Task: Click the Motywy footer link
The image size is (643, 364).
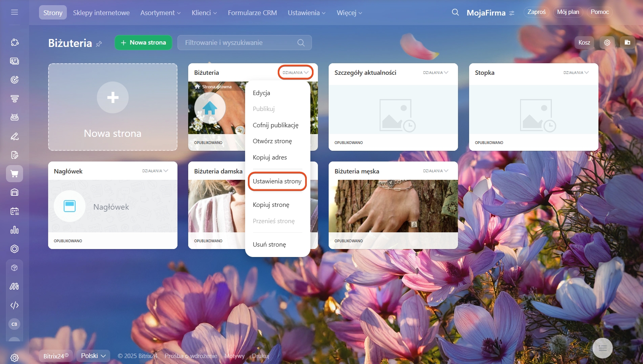Action: 234,356
